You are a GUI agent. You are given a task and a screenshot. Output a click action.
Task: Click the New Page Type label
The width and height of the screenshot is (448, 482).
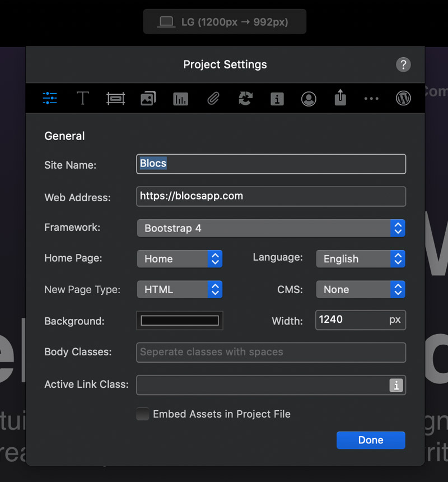tap(82, 290)
